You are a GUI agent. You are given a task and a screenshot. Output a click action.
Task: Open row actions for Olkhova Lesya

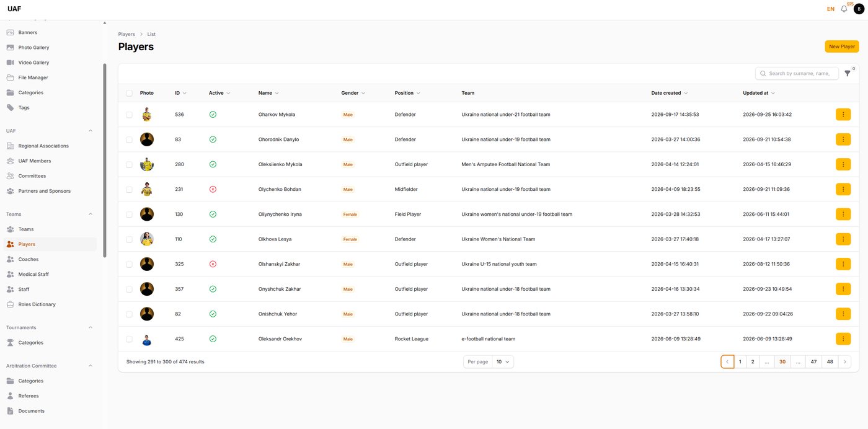(x=843, y=239)
